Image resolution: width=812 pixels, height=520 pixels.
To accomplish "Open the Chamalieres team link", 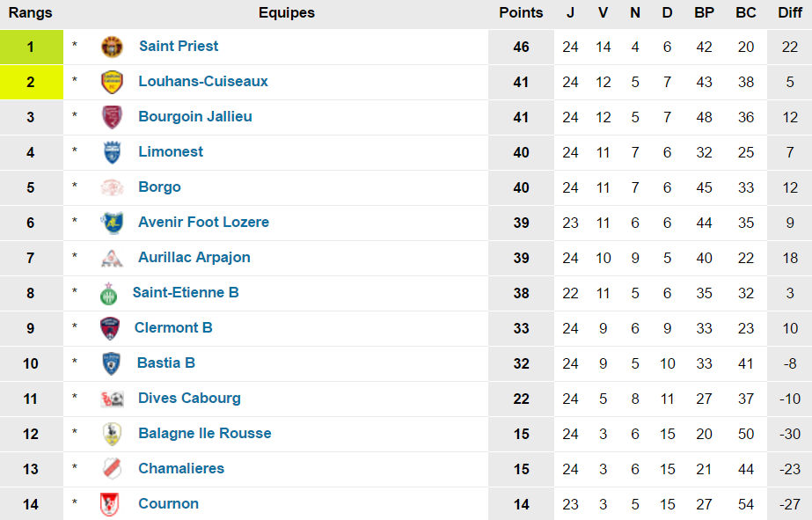I will coord(180,468).
